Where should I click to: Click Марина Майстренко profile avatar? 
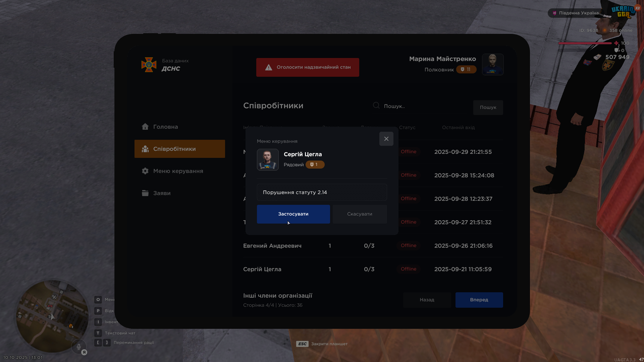pyautogui.click(x=493, y=64)
